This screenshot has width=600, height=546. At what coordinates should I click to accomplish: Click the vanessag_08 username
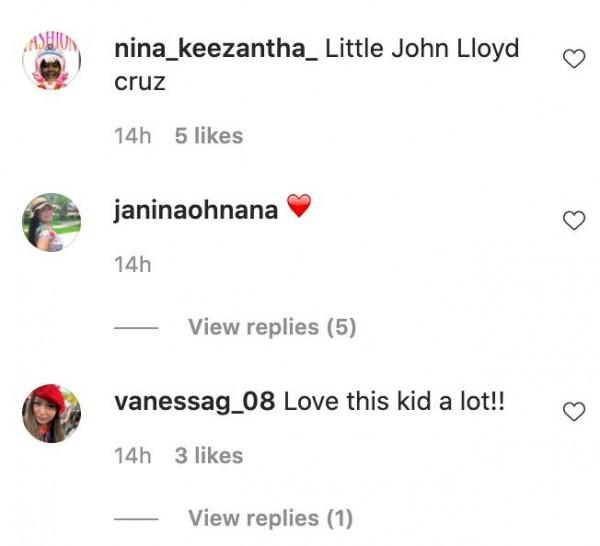coord(194,402)
